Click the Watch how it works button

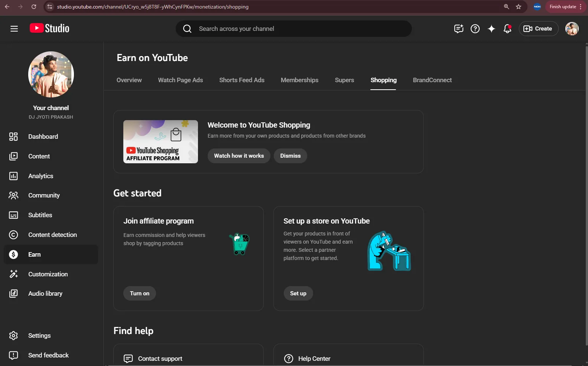(239, 156)
